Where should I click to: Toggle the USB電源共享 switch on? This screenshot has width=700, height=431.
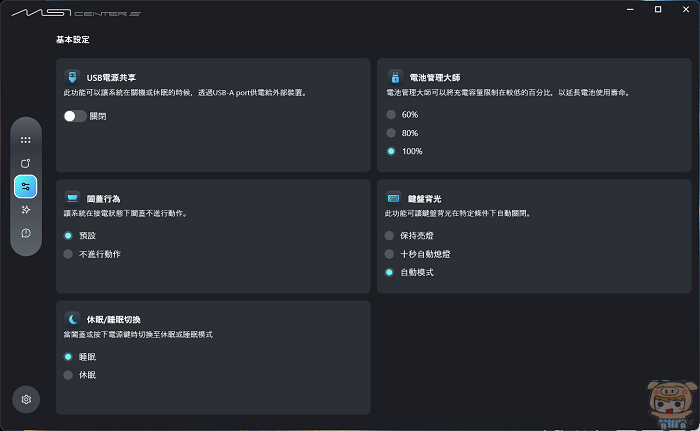coord(75,116)
